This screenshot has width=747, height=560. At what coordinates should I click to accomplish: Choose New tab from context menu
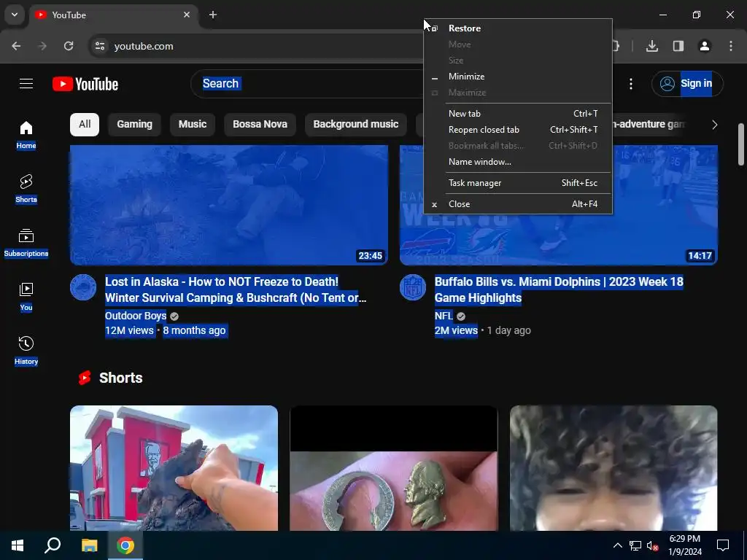(518, 113)
